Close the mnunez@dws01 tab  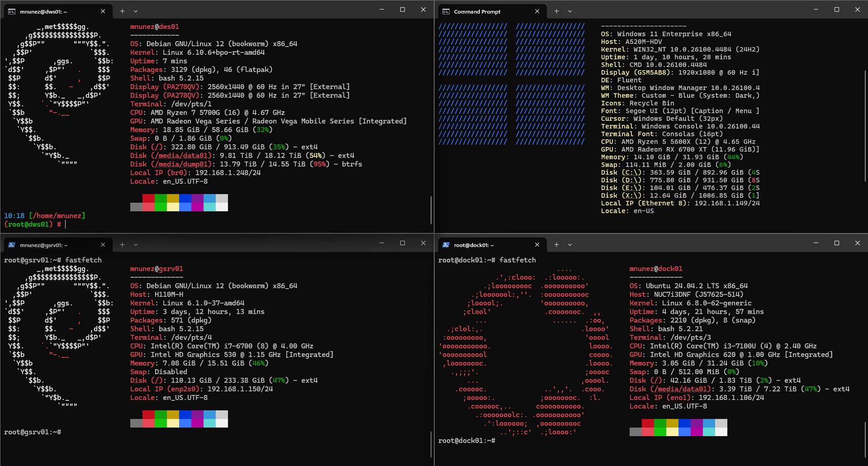pyautogui.click(x=103, y=11)
